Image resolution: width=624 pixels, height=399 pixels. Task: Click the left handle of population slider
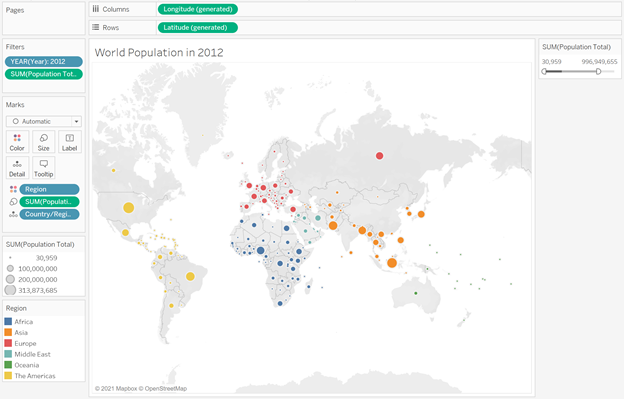pyautogui.click(x=544, y=72)
